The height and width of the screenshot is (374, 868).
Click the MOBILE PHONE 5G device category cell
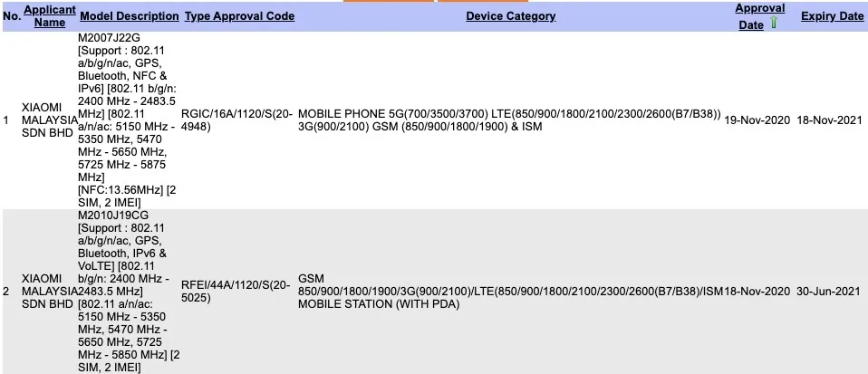[509, 120]
